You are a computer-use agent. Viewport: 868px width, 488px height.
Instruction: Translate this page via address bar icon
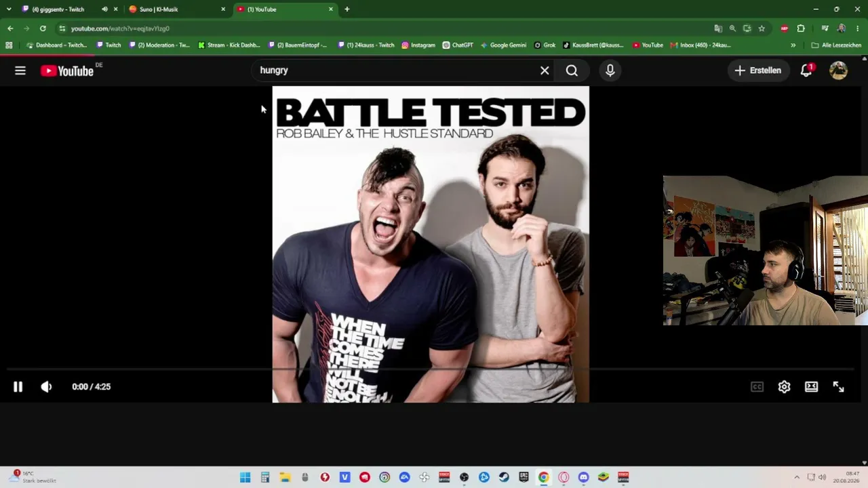click(718, 28)
